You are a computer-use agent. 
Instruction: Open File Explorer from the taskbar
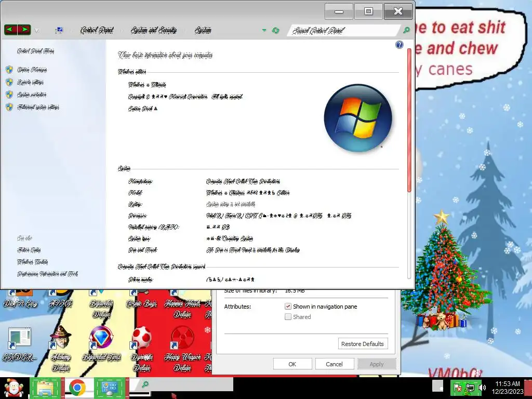pyautogui.click(x=45, y=388)
